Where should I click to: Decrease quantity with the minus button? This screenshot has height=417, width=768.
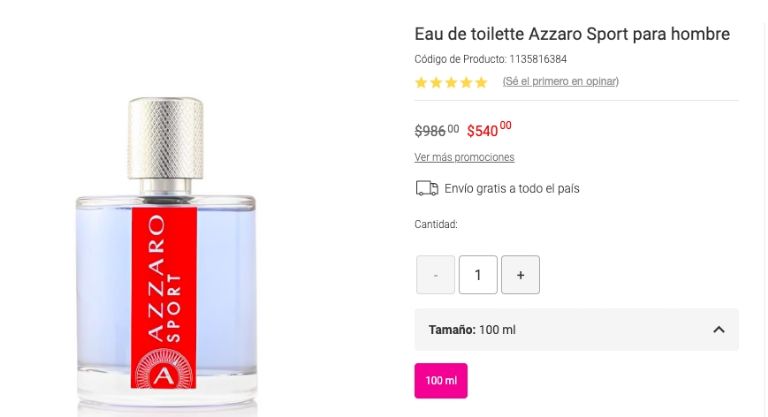click(x=435, y=275)
